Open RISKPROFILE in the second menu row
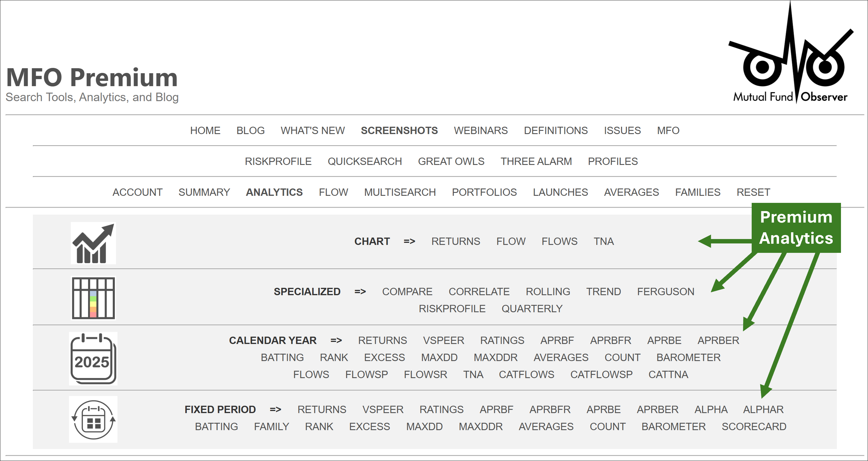This screenshot has height=461, width=868. pyautogui.click(x=278, y=161)
